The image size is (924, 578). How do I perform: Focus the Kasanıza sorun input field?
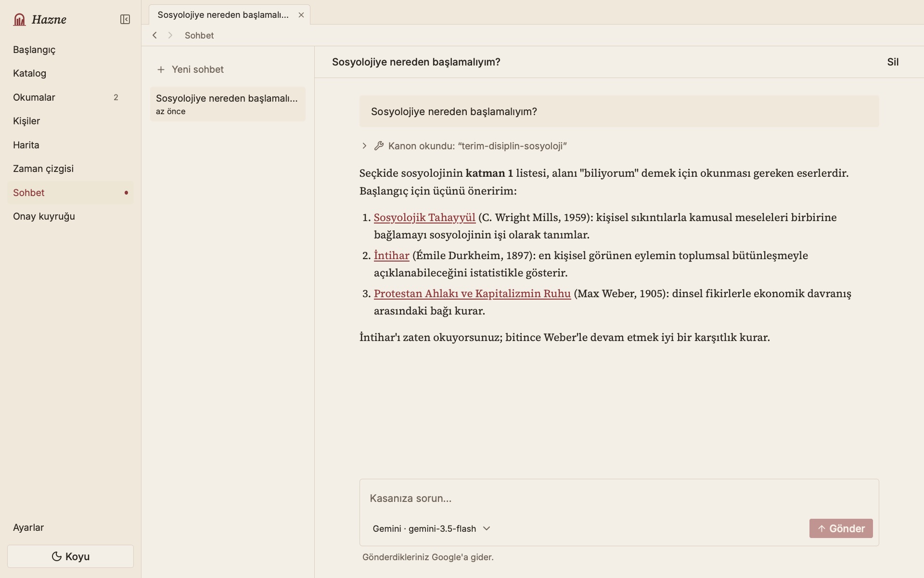619,498
